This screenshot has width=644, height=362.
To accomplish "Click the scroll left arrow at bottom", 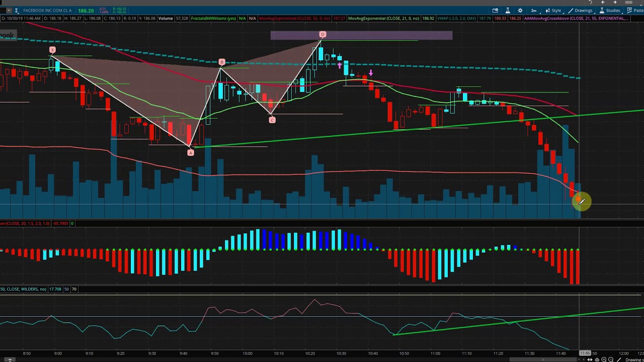I will click(579, 359).
